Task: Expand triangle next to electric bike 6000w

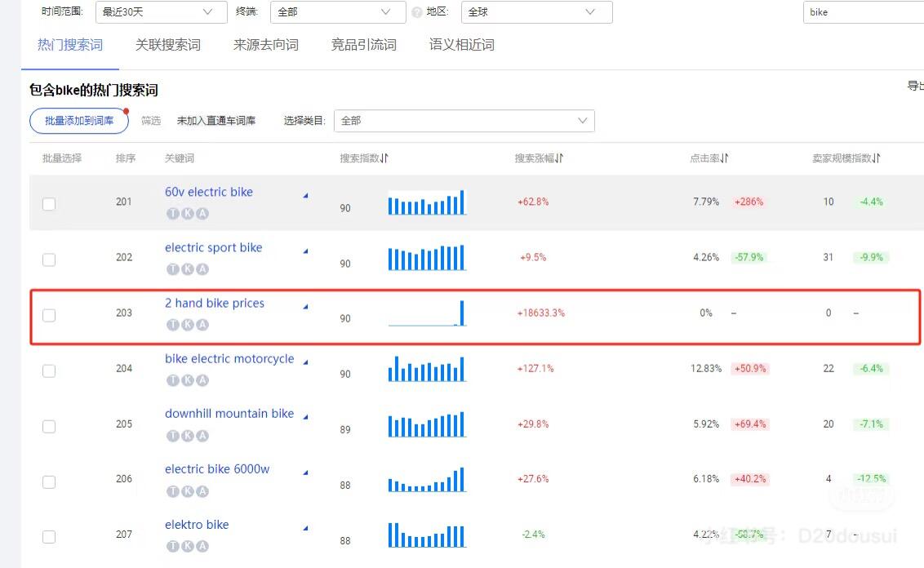Action: [x=305, y=473]
